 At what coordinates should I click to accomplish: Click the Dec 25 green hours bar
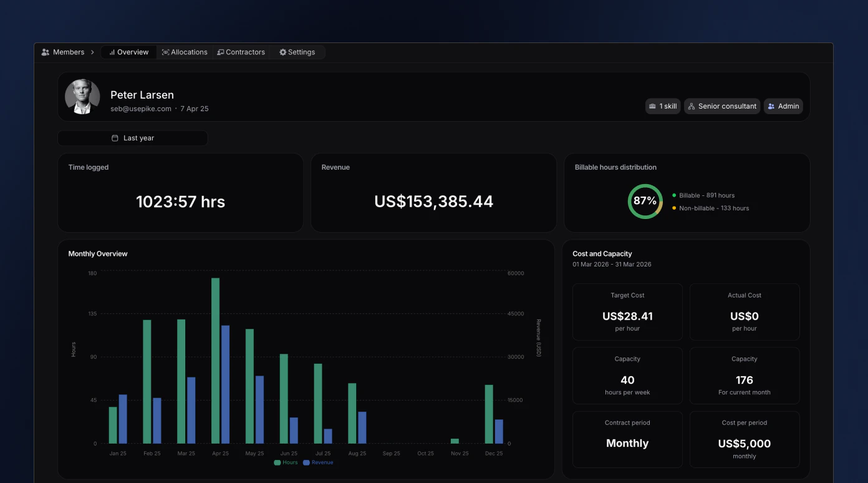(489, 414)
